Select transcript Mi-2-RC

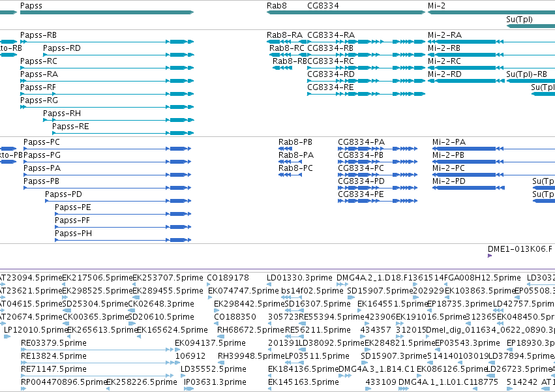tap(444, 61)
